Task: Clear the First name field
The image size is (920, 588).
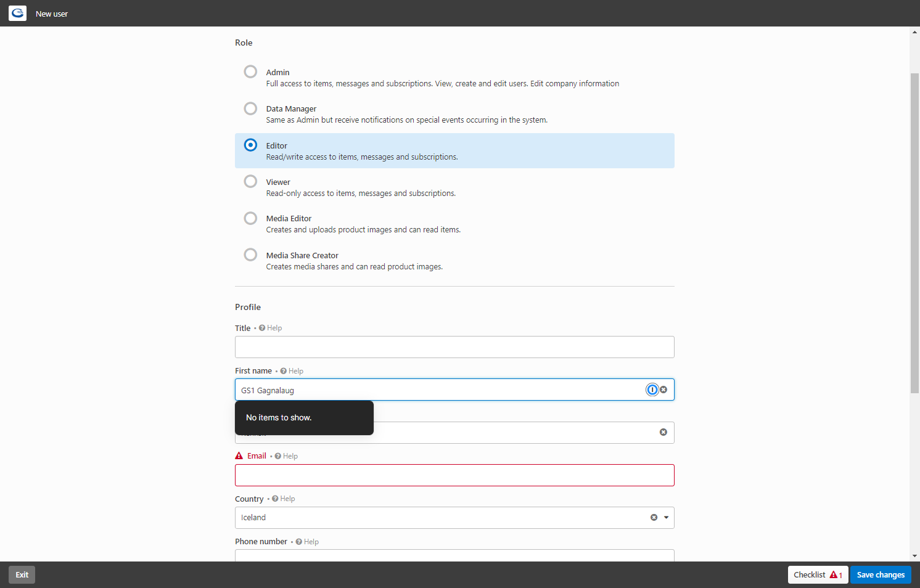Action: click(663, 390)
